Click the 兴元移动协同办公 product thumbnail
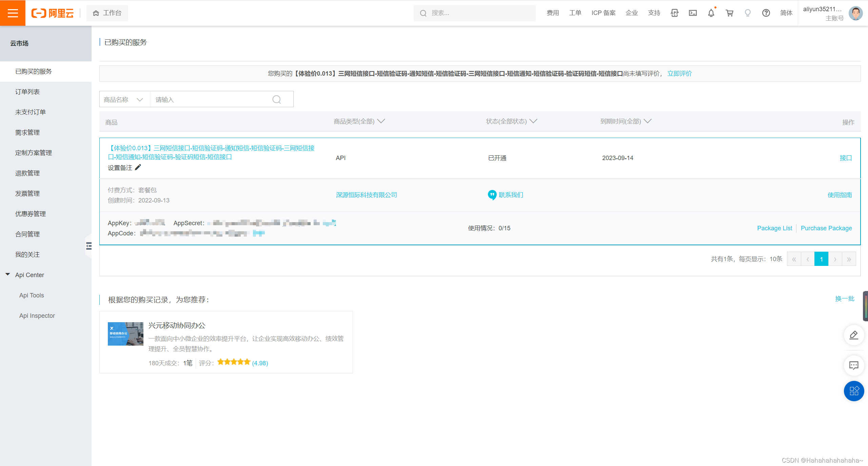This screenshot has width=868, height=466. pos(125,334)
